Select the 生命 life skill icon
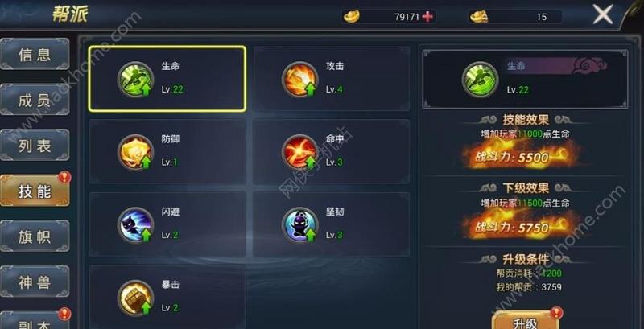This screenshot has width=644, height=329. [135, 79]
